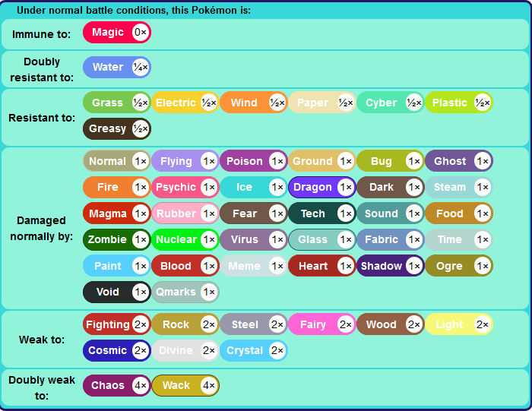
Task: Click the 'Damaged normally by:' label
Action: 41,228
